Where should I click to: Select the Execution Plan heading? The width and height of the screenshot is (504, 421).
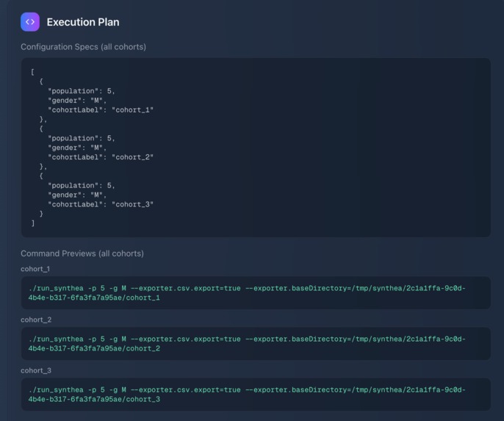click(x=83, y=22)
